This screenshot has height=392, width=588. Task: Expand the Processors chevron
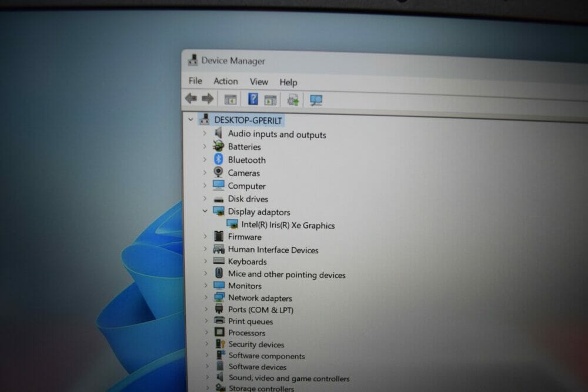[206, 332]
